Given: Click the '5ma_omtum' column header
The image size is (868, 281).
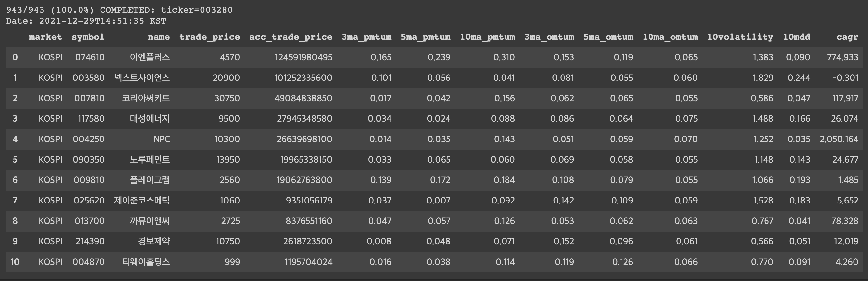Looking at the screenshot, I should (x=608, y=37).
